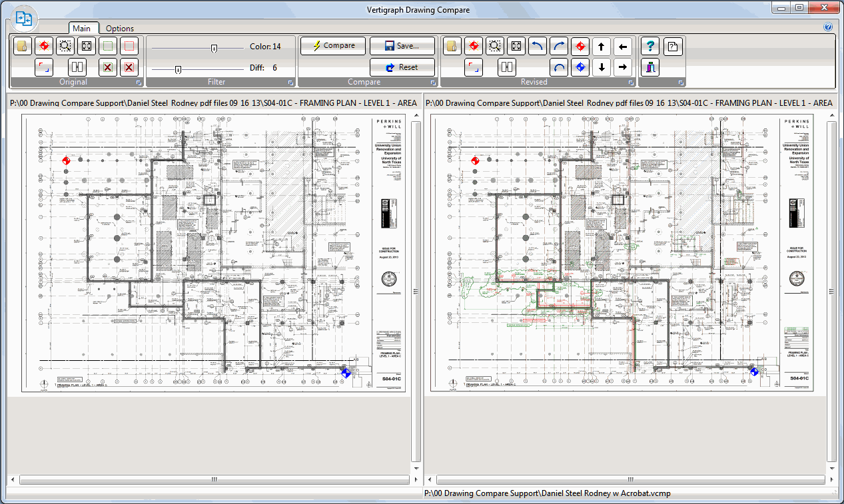The width and height of the screenshot is (844, 504).
Task: Adjust the Color filter slider
Action: (214, 48)
